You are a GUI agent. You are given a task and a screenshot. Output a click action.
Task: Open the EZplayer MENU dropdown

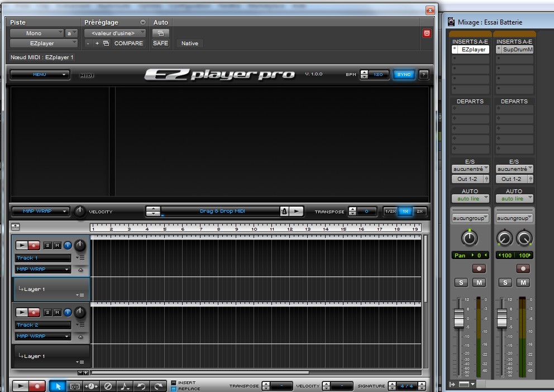coord(40,74)
